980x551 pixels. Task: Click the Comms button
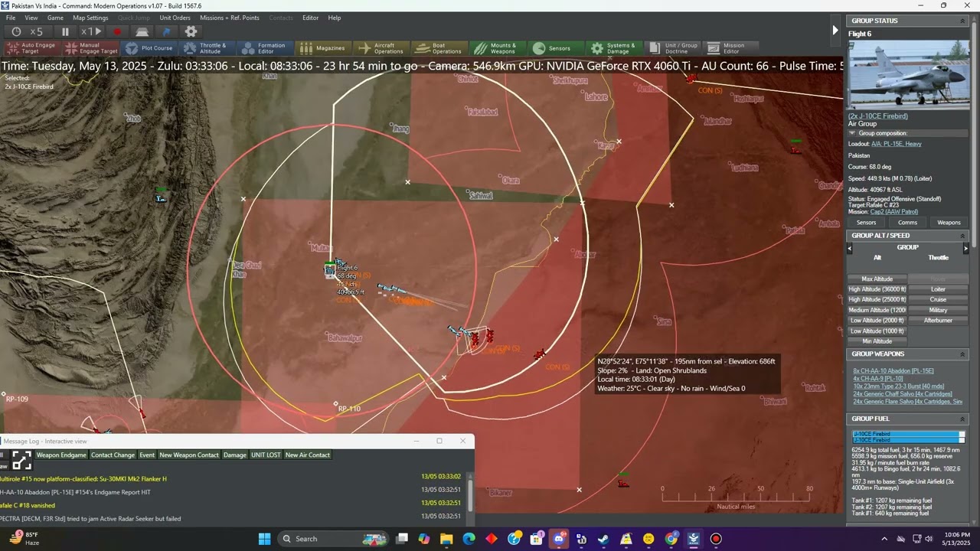click(908, 223)
